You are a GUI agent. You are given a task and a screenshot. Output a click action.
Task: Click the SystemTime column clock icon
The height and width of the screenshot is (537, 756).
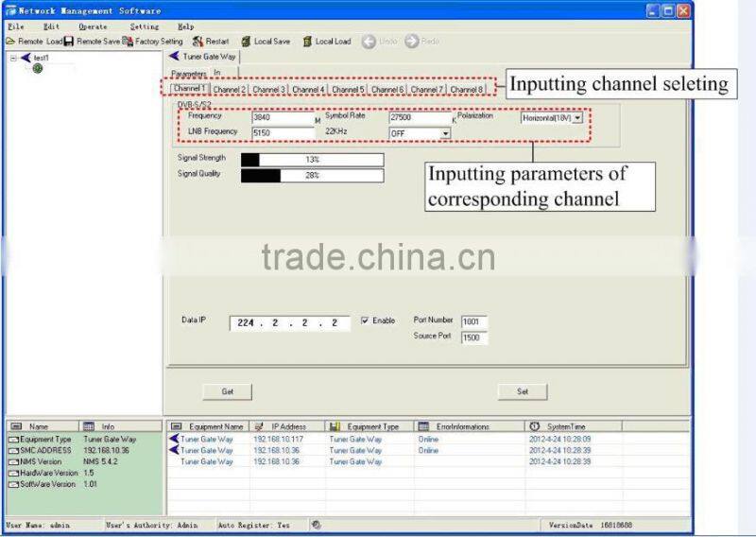[535, 426]
